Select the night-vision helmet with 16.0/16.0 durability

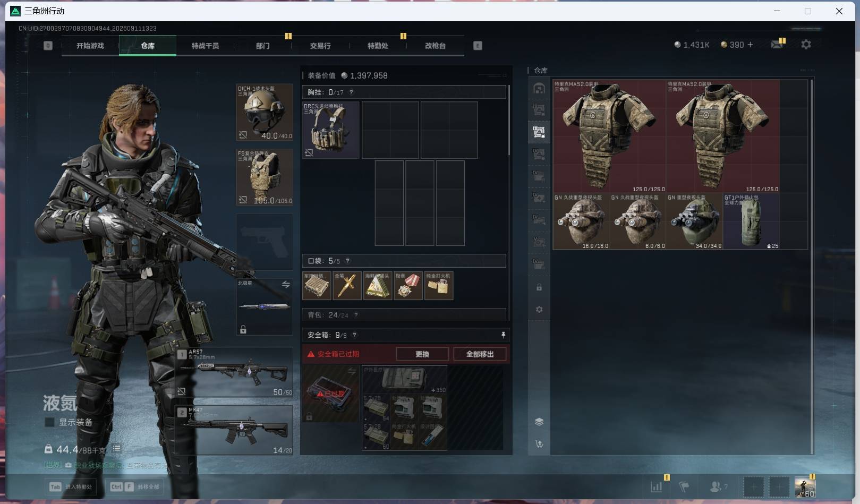point(582,221)
